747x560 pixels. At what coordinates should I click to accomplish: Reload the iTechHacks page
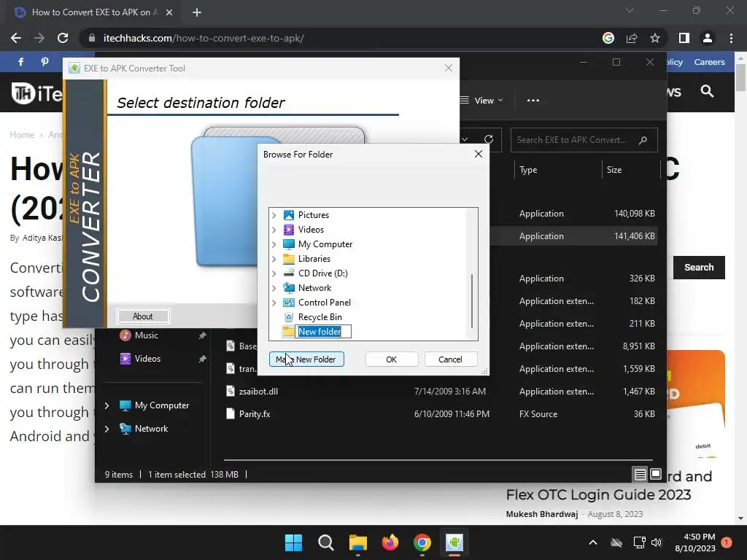click(63, 38)
